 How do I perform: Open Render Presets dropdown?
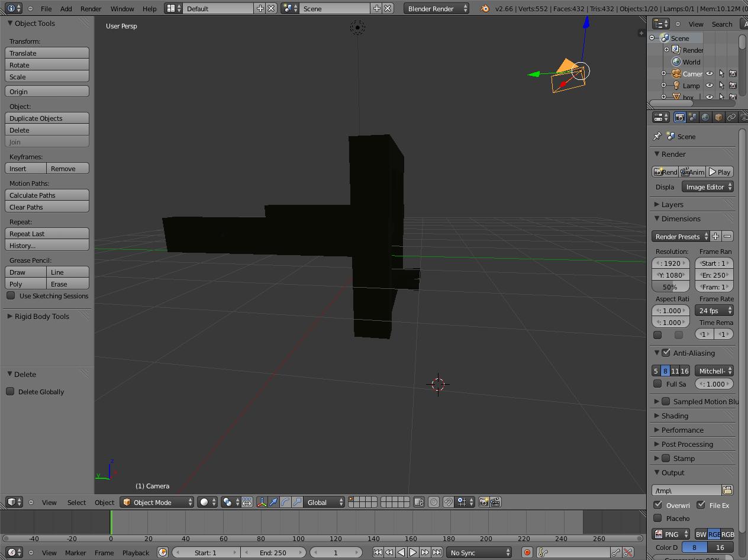click(x=681, y=236)
